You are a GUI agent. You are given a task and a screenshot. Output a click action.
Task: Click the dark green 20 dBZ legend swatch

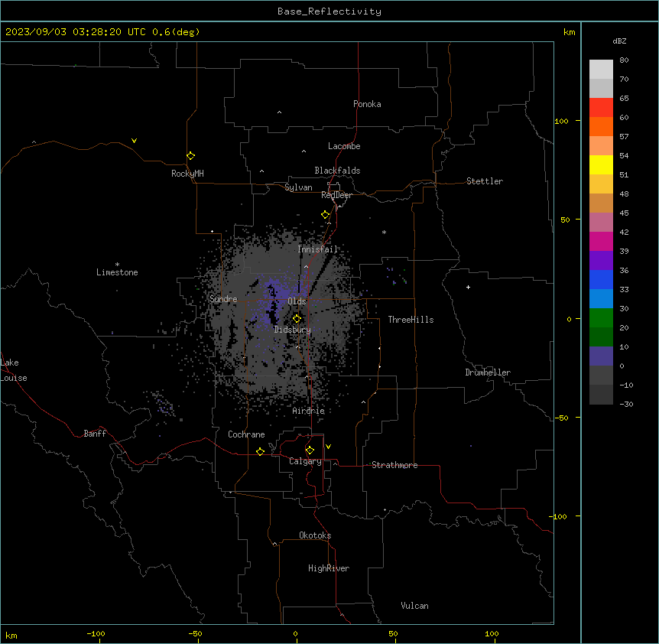click(x=601, y=337)
